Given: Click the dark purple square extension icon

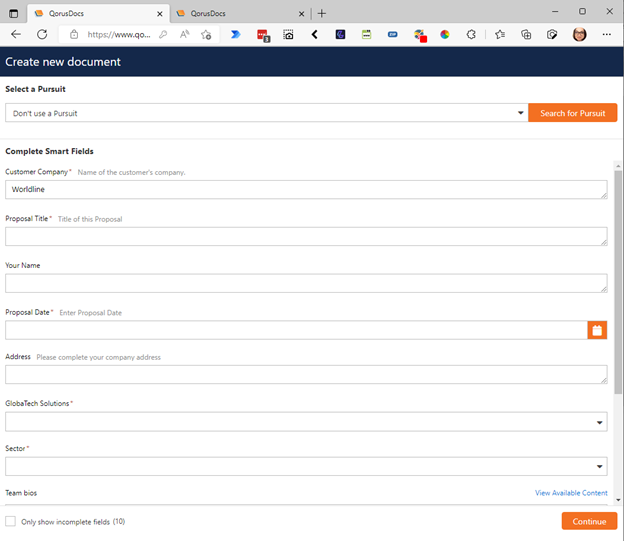Looking at the screenshot, I should (x=340, y=35).
